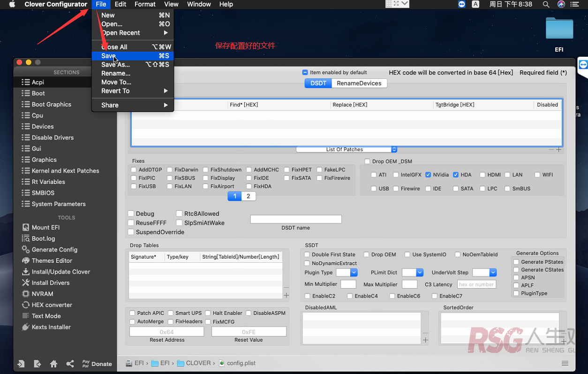Click the NVRAM chip icon

(26, 294)
